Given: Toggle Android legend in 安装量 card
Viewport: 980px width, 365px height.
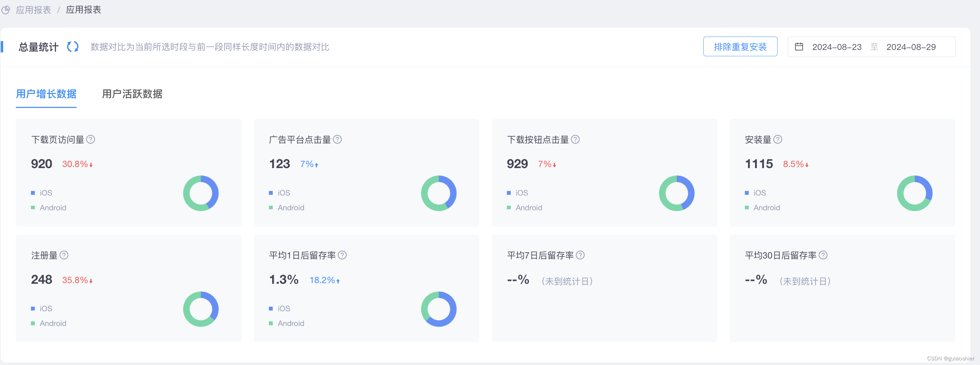Looking at the screenshot, I should 762,208.
